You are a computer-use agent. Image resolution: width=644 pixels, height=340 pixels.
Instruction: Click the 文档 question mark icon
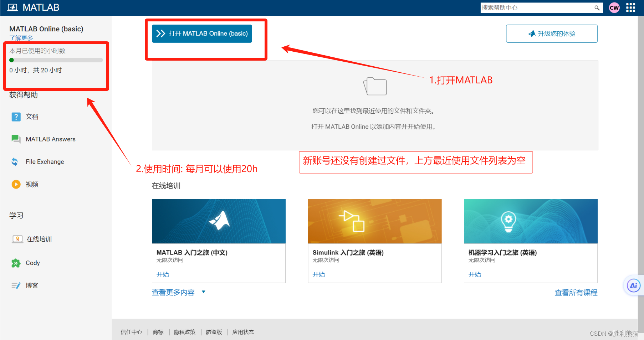pos(16,117)
